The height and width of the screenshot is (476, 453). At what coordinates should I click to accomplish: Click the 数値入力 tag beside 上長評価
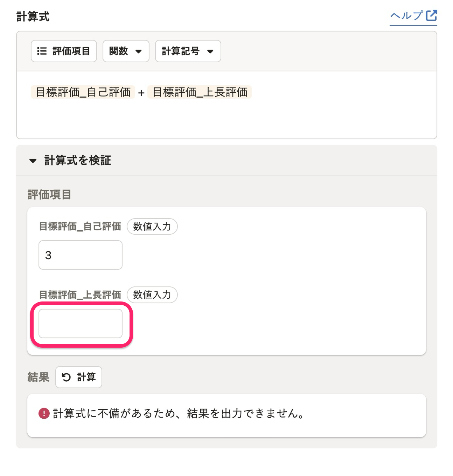pyautogui.click(x=152, y=295)
